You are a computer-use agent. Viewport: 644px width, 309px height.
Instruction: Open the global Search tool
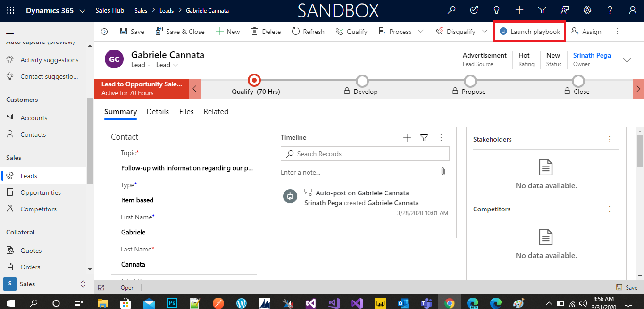[451, 10]
